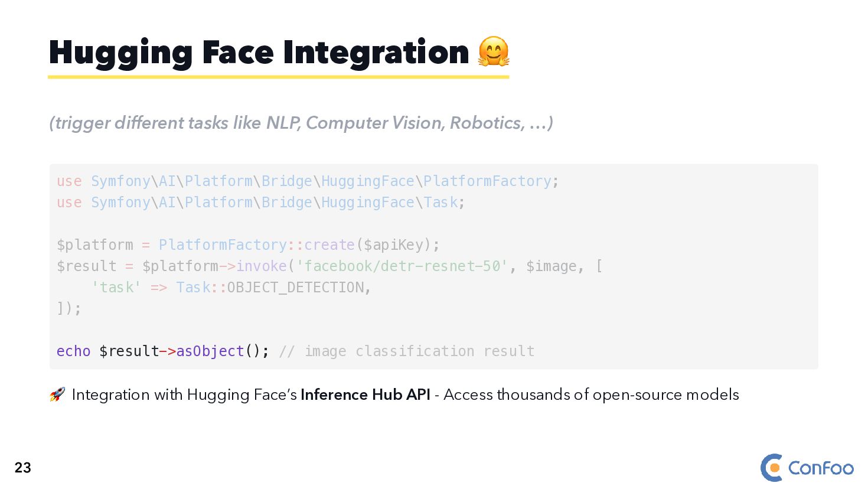This screenshot has width=868, height=489.
Task: Click the rocket emoji before Integration text
Action: point(57,395)
